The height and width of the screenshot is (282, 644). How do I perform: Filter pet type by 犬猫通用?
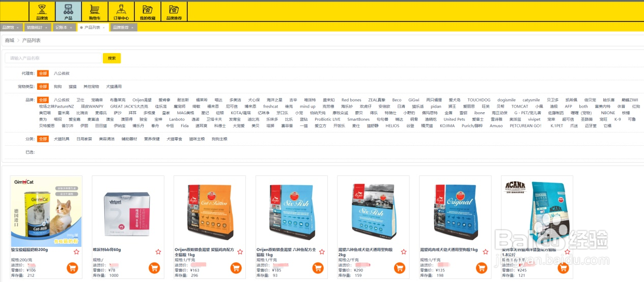tap(114, 87)
